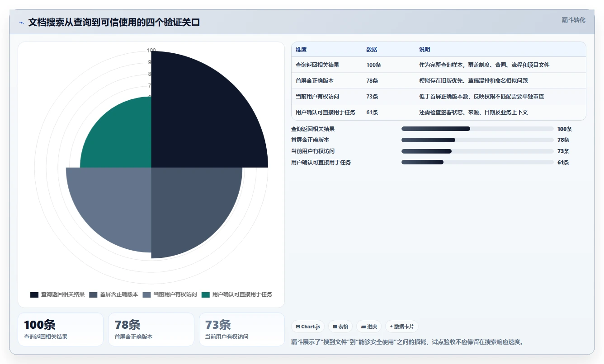Select table cell 查询返回相关结果
The width and height of the screenshot is (604, 364).
pyautogui.click(x=317, y=65)
